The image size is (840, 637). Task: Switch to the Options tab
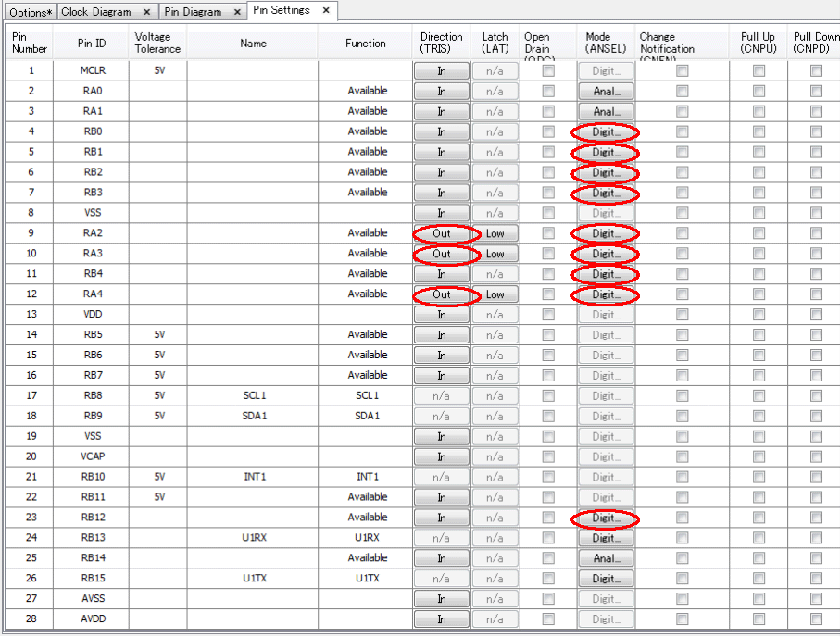point(28,12)
